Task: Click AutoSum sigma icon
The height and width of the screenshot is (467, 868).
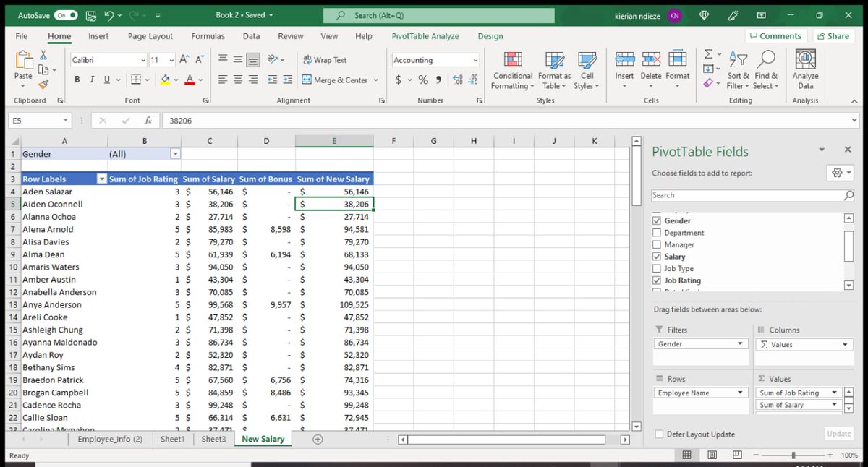Action: click(709, 55)
